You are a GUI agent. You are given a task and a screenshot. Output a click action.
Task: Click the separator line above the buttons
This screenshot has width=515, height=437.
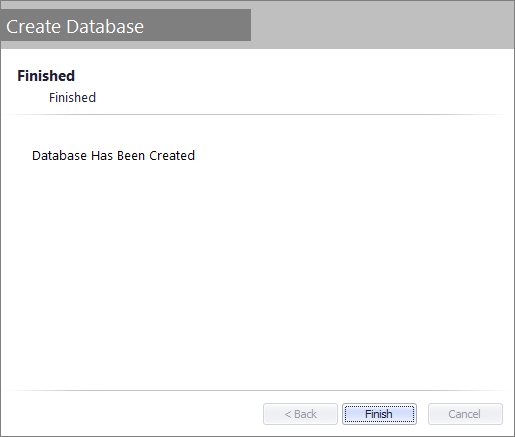257,390
